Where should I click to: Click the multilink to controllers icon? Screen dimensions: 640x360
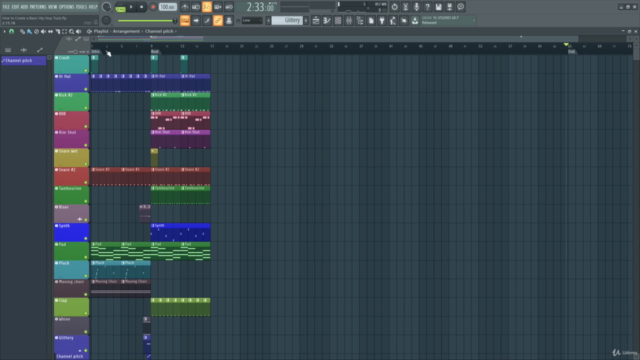click(229, 20)
